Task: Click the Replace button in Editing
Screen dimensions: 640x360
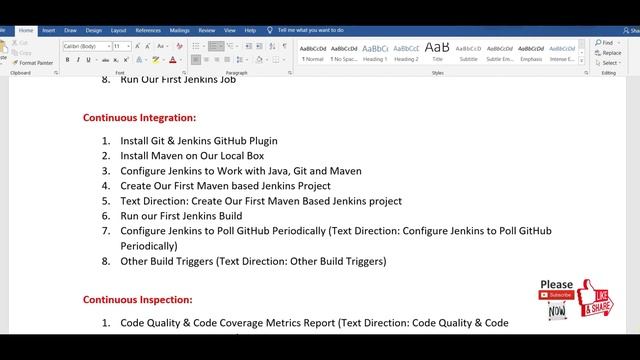Action: (x=608, y=53)
